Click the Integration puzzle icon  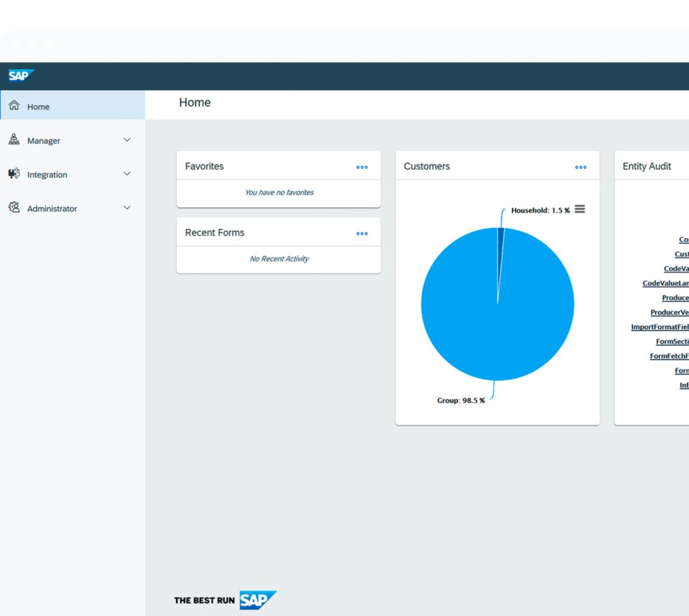tap(14, 174)
